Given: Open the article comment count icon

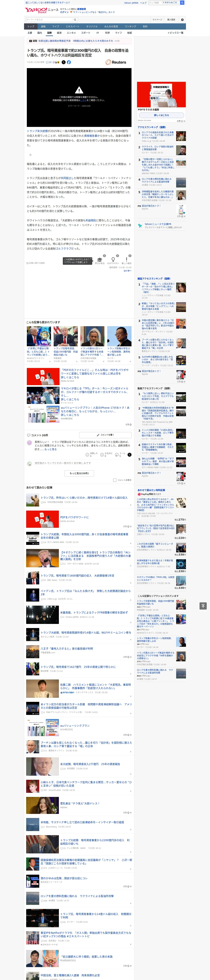Looking at the screenshot, I should [x=48, y=62].
